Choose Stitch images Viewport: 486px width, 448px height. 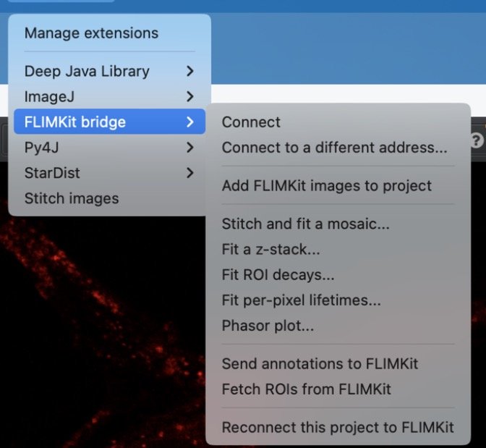110,198
